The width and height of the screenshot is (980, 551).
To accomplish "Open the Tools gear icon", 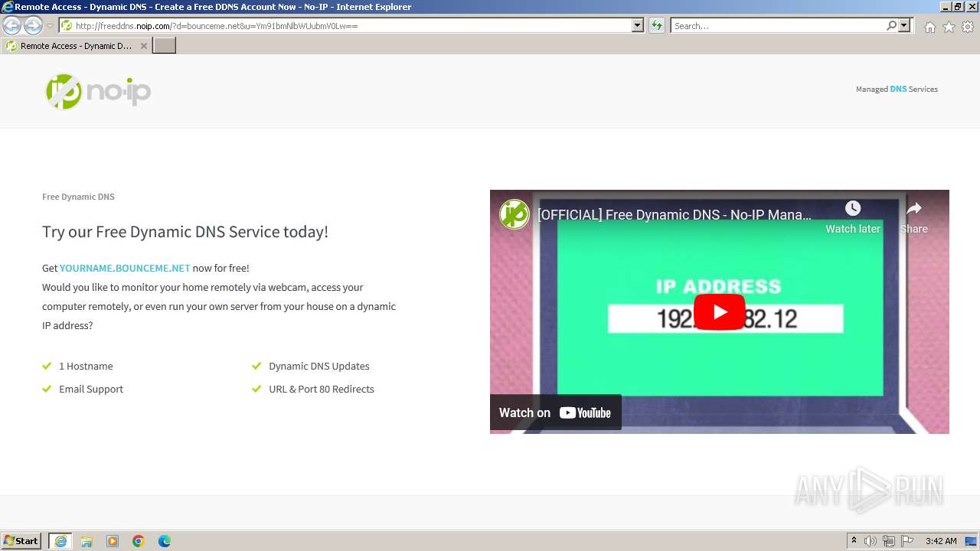I will click(968, 27).
